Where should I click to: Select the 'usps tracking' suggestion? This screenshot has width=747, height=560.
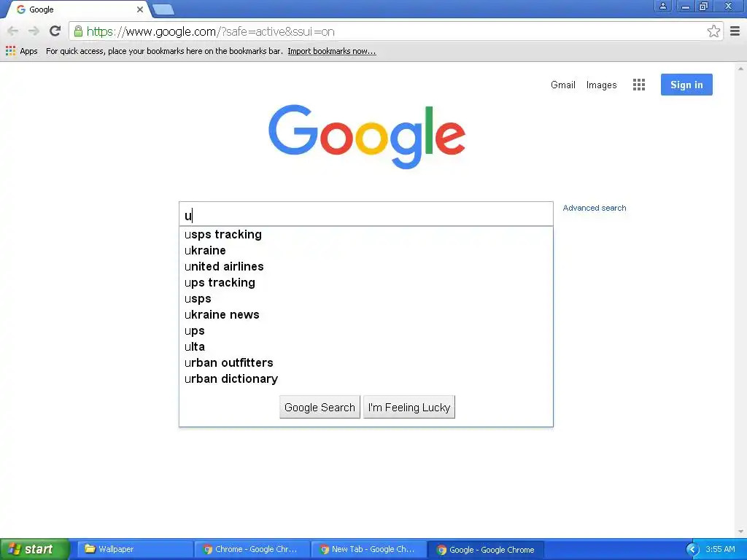coord(366,234)
